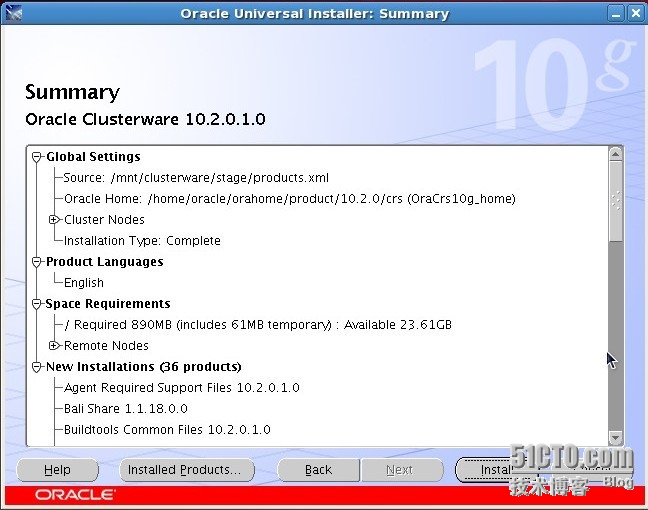Click New Installations (36 products) label
Image resolution: width=648 pixels, height=510 pixels.
144,367
